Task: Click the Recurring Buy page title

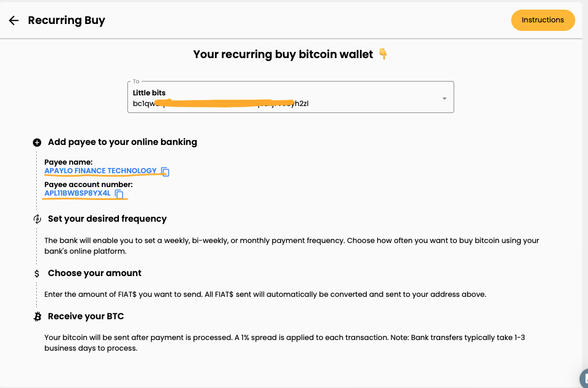Action: [x=67, y=20]
